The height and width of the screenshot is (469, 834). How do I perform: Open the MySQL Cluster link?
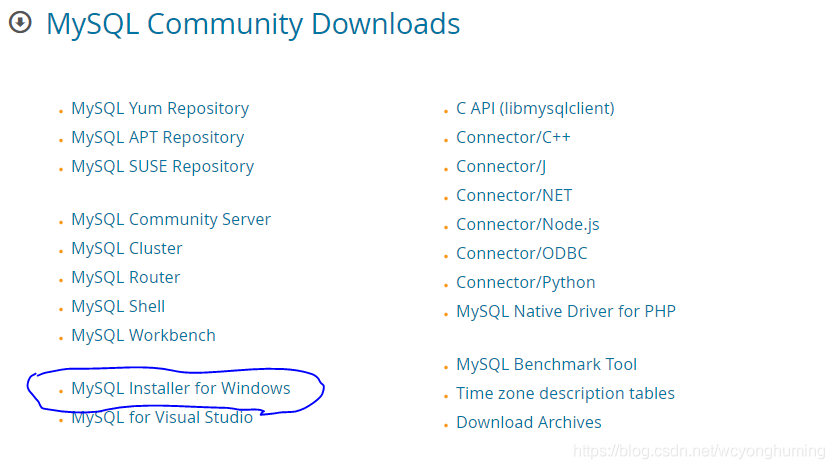tap(127, 248)
